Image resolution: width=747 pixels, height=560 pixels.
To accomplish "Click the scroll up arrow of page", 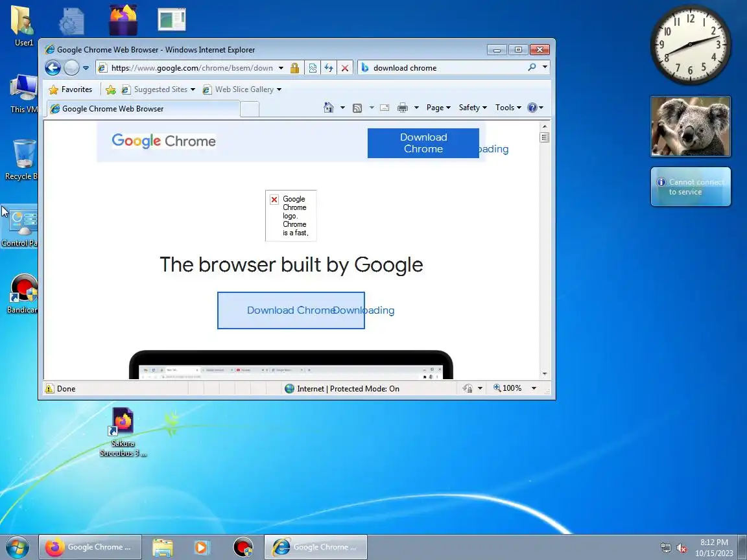I will click(545, 126).
